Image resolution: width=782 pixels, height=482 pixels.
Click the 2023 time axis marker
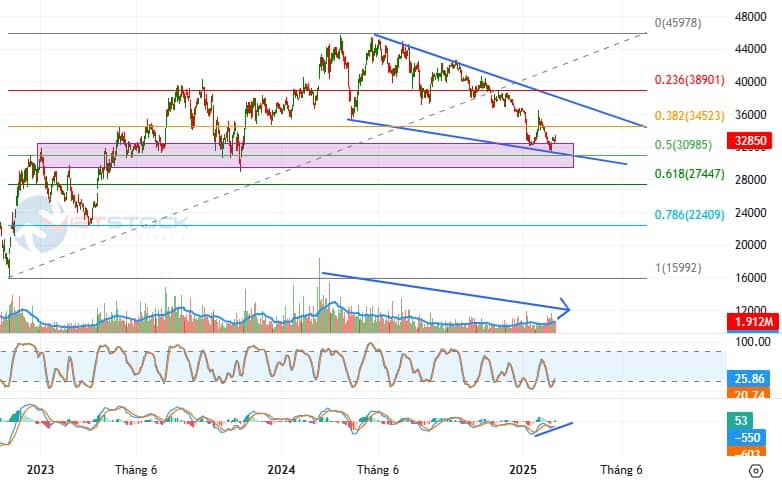tap(40, 468)
